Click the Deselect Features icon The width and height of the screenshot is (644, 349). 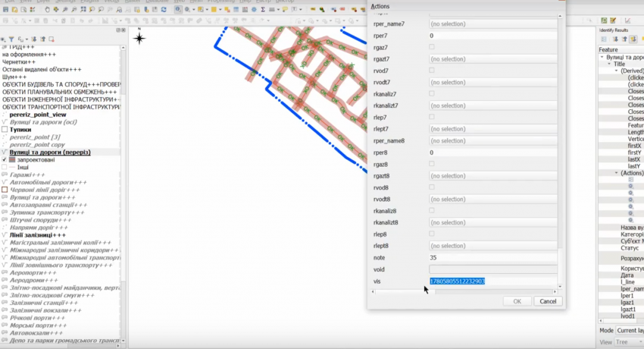click(227, 9)
